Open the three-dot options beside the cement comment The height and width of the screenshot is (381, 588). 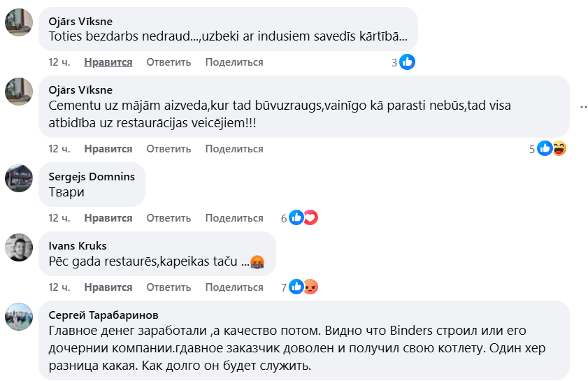coord(583,107)
